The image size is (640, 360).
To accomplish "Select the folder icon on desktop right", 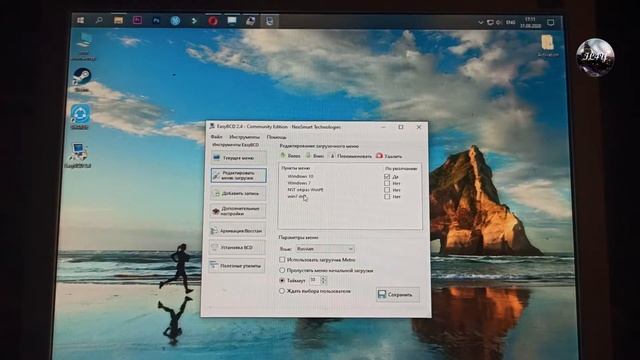I will (547, 46).
